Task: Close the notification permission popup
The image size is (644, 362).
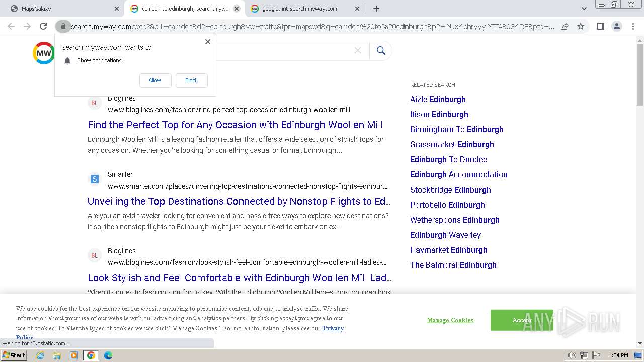Action: pyautogui.click(x=208, y=42)
